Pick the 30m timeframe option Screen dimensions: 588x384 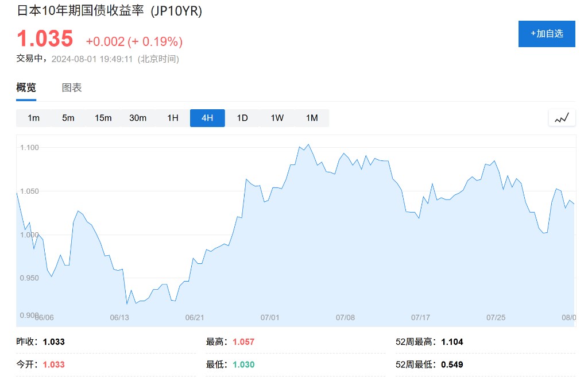coord(138,118)
